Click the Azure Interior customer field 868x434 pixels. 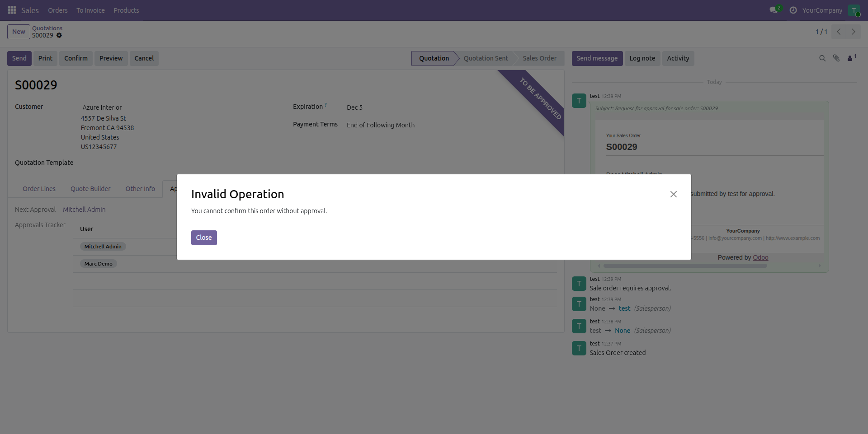tap(102, 107)
